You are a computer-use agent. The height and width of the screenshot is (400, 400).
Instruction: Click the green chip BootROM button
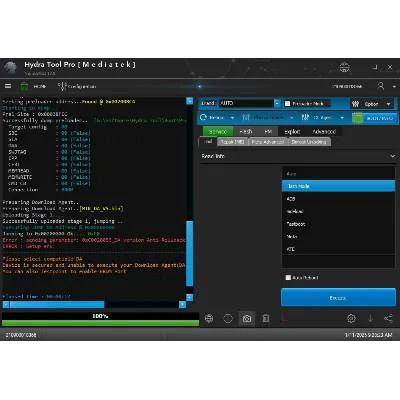(x=374, y=118)
